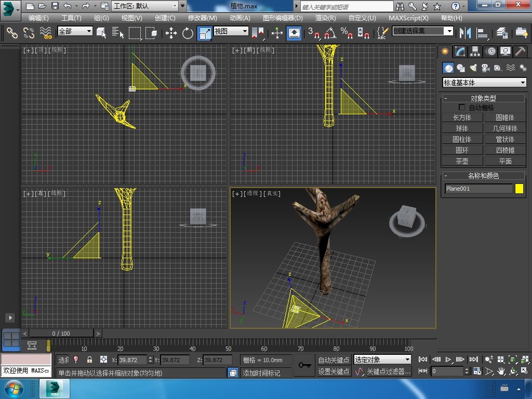Click the Align tool icon
This screenshot has height=399, width=532.
coord(482,33)
